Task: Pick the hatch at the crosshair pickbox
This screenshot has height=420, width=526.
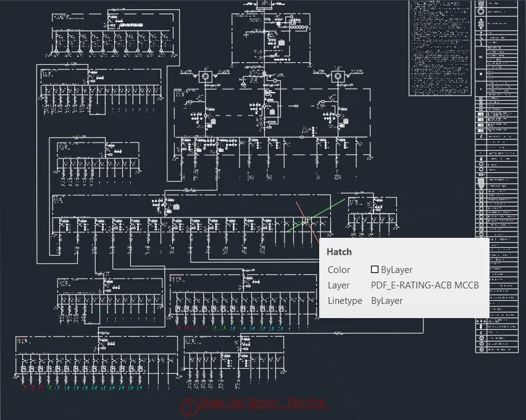Action: [306, 220]
